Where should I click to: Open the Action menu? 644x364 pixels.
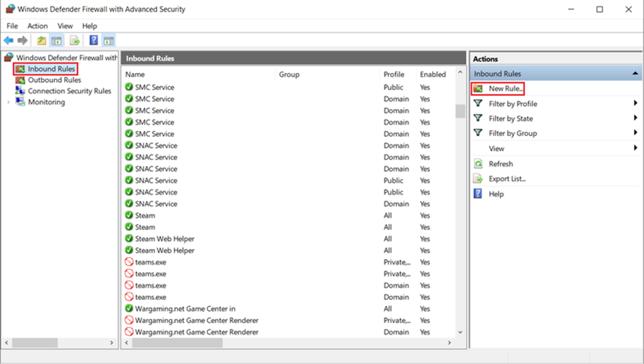[x=38, y=26]
